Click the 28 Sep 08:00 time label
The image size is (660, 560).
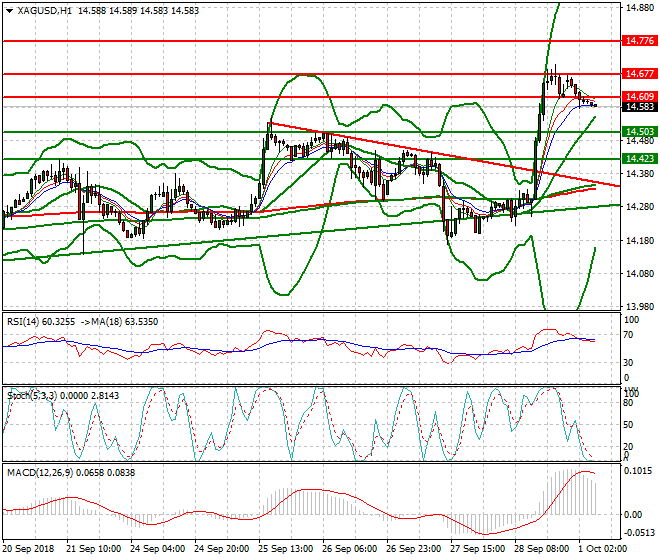[x=540, y=549]
